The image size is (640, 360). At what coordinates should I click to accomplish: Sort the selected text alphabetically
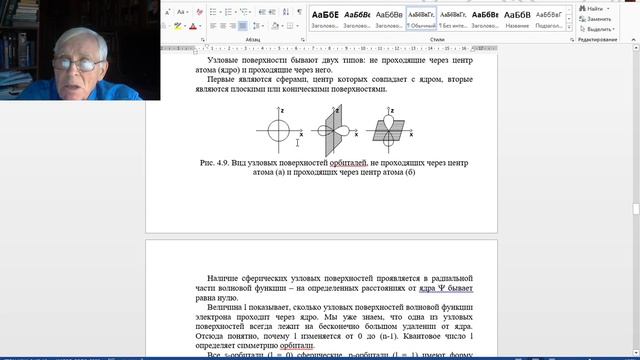286,12
